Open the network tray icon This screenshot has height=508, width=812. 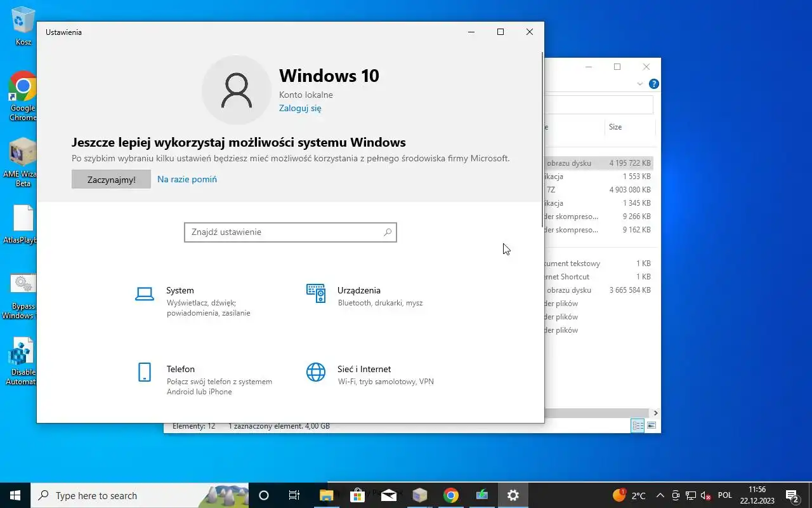click(x=691, y=495)
